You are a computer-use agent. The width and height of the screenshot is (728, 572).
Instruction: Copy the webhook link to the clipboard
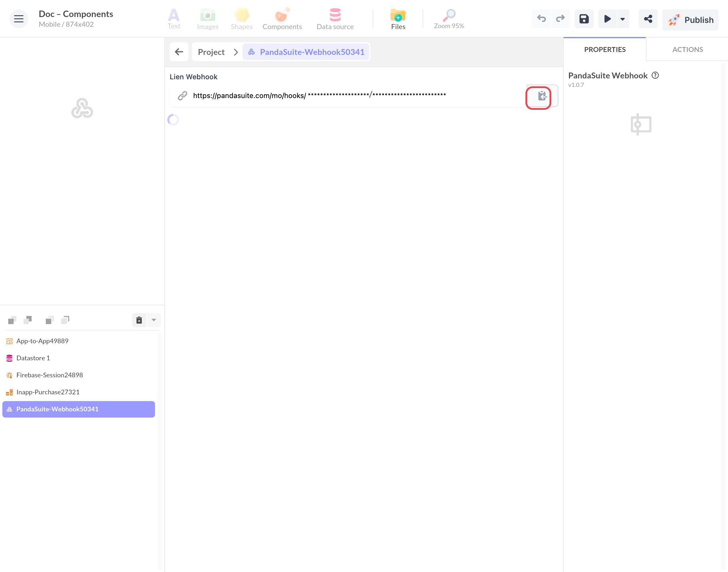(542, 96)
